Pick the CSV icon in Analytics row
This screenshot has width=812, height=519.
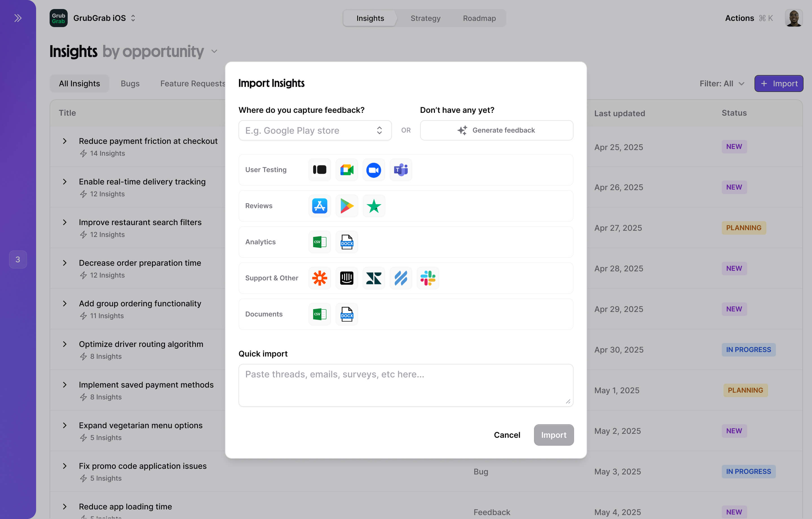pyautogui.click(x=319, y=242)
